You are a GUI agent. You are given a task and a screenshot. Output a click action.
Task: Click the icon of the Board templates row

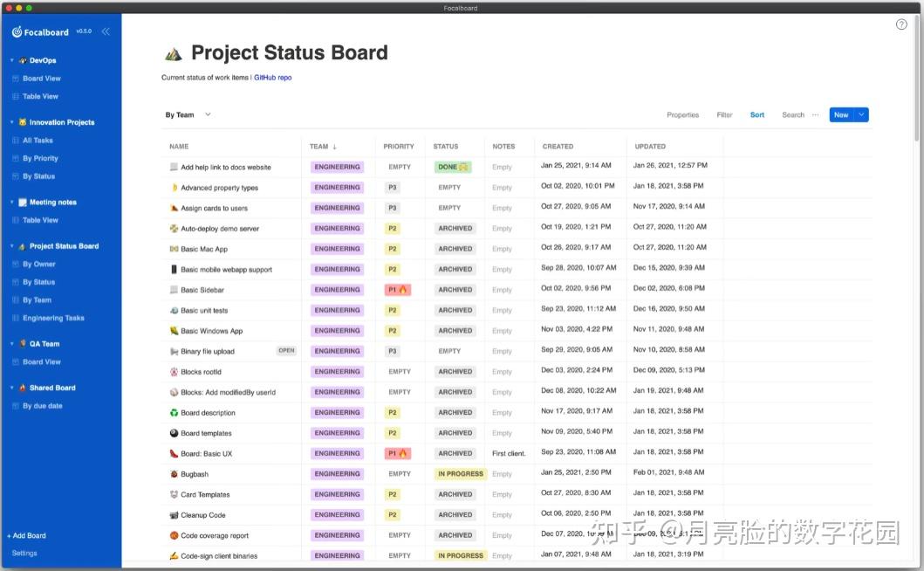174,433
